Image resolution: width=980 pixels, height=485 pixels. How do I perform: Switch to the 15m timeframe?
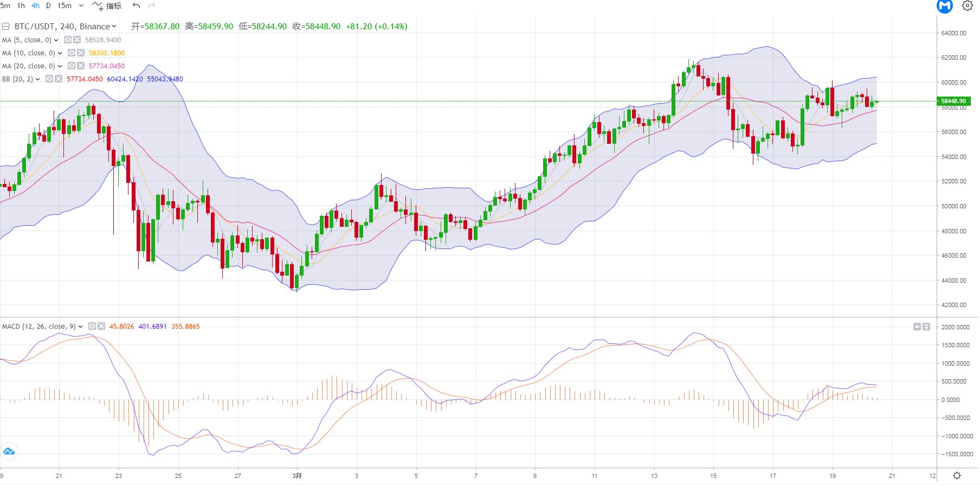[65, 5]
